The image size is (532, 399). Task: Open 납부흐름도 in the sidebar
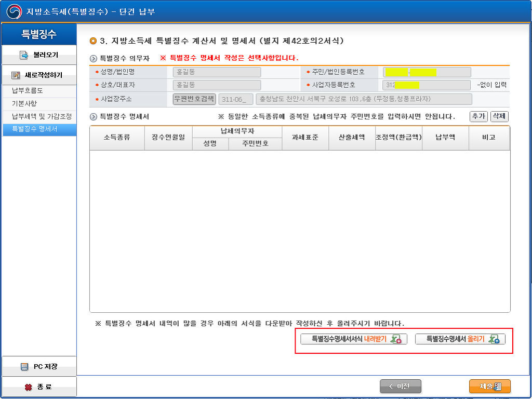[28, 90]
